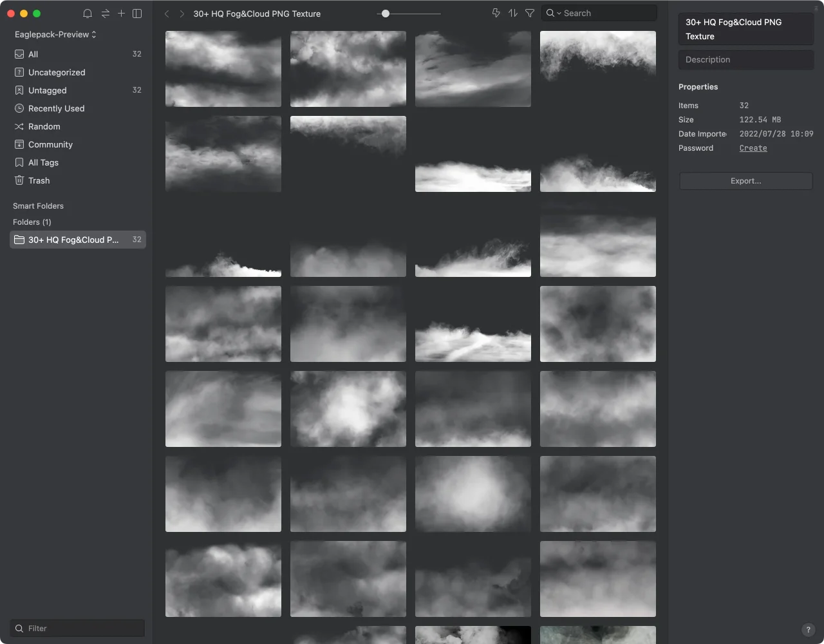824x644 pixels.
Task: Open the help question mark button
Action: (809, 630)
